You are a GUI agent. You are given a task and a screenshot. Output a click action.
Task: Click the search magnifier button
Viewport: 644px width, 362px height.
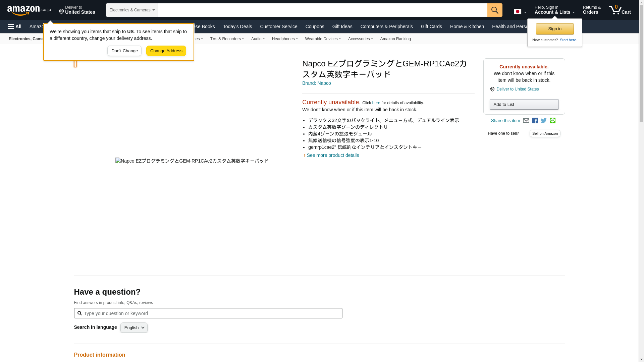pos(494,10)
